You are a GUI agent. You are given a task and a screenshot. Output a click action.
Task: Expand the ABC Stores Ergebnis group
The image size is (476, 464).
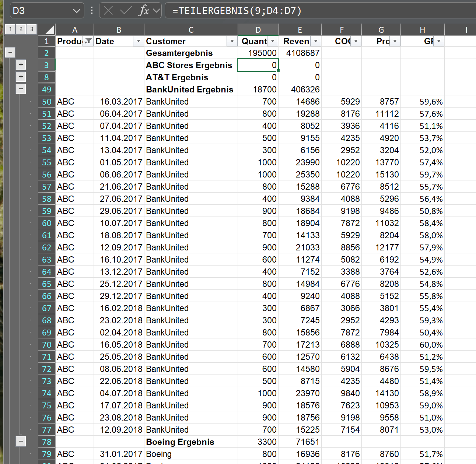pos(21,65)
